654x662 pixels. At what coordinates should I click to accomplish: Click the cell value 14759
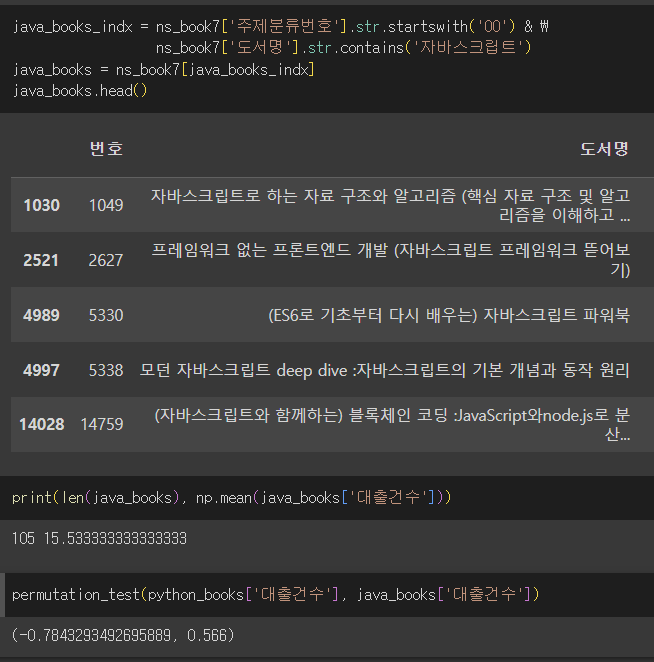(x=102, y=424)
